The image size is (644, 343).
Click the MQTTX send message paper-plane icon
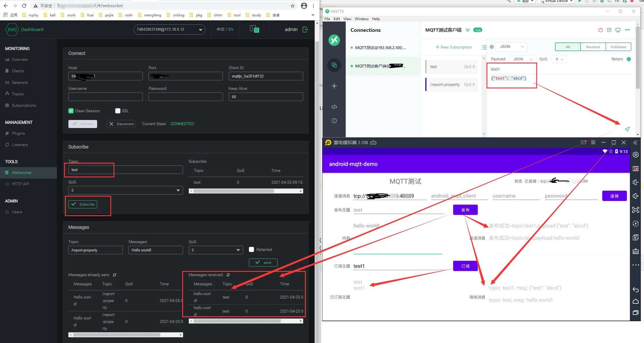click(x=627, y=129)
